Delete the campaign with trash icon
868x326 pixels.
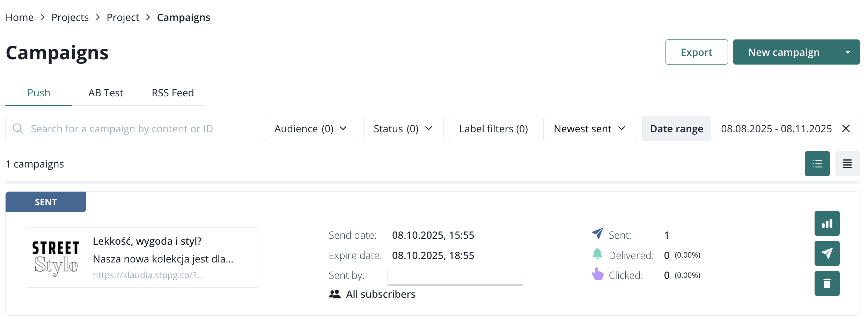pyautogui.click(x=827, y=283)
